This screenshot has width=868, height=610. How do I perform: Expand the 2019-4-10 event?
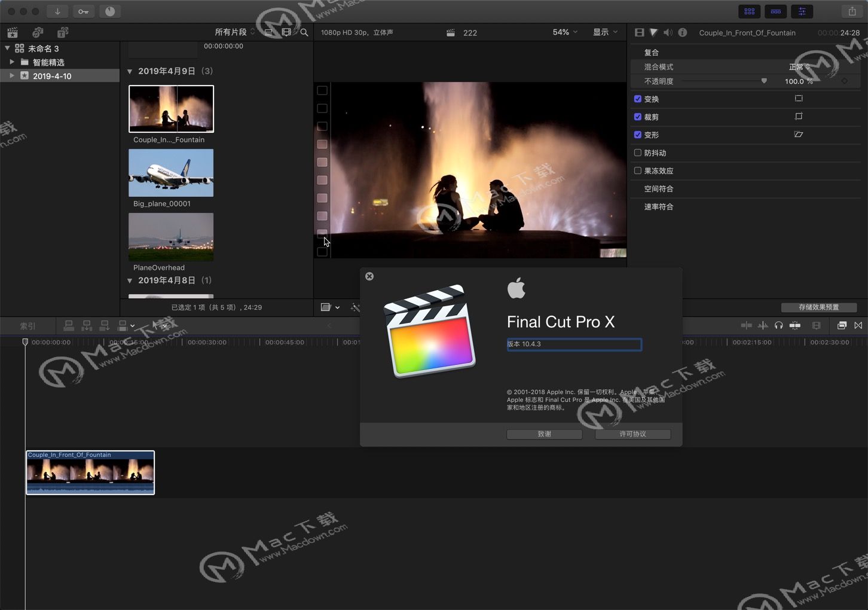coord(12,75)
